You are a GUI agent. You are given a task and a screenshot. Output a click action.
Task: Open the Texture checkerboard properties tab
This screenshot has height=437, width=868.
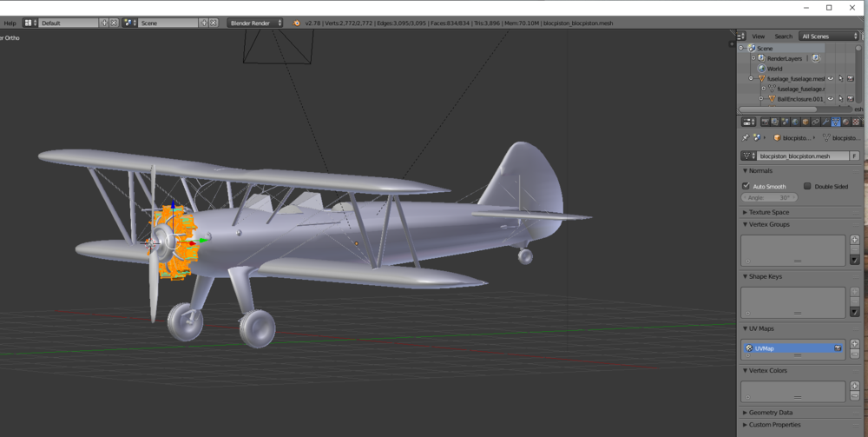(856, 122)
